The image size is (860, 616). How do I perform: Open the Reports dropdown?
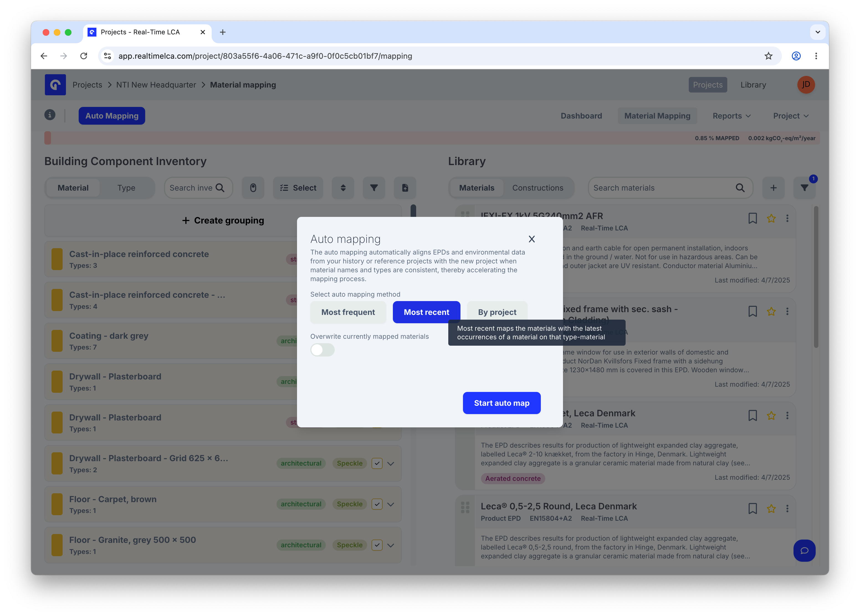[x=731, y=115]
